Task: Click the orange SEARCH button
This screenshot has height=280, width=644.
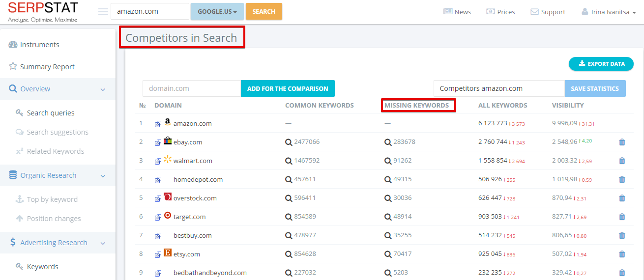Action: tap(264, 11)
